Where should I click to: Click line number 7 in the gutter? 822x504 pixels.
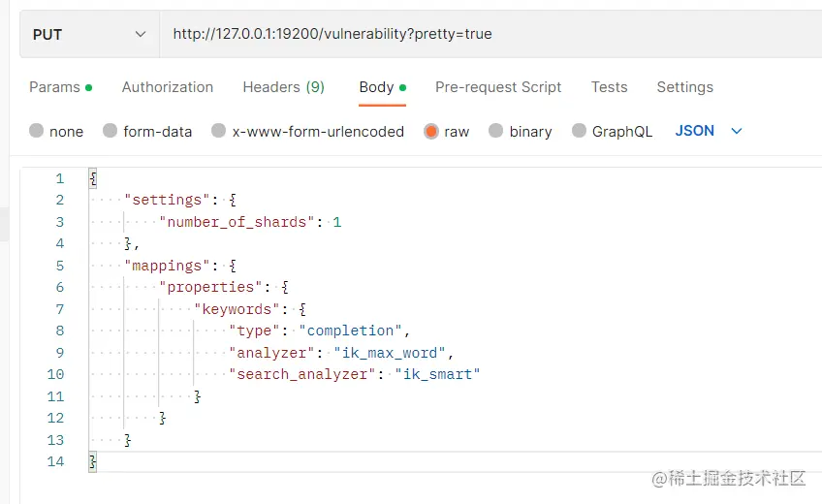tap(58, 309)
